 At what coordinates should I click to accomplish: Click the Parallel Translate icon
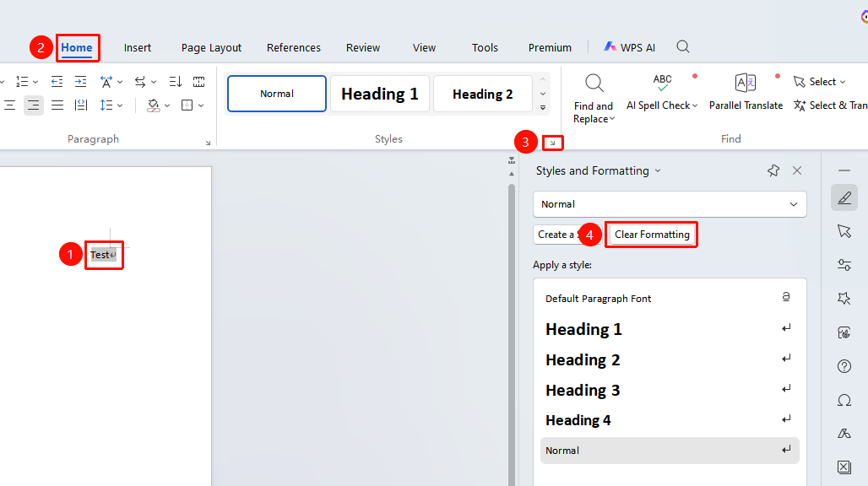(x=746, y=83)
